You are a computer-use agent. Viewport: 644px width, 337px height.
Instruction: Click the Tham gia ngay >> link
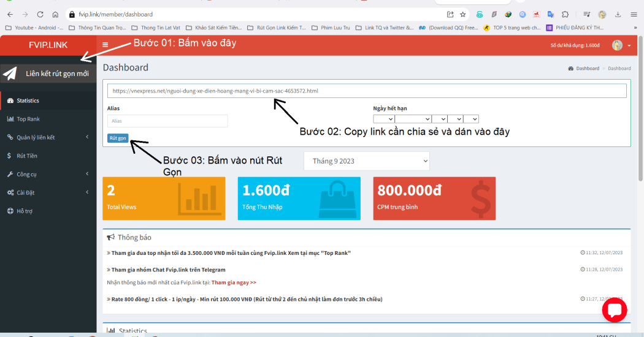pos(234,282)
